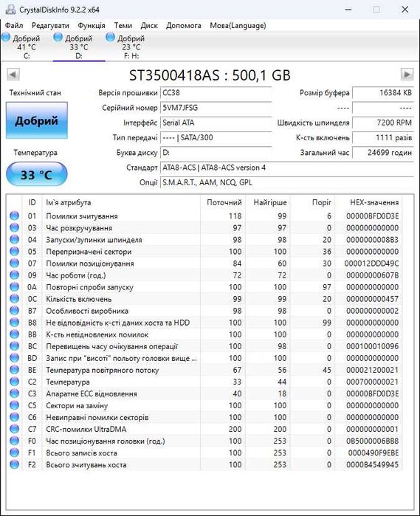
Task: Click status orb for attribute F2
Action: click(14, 464)
